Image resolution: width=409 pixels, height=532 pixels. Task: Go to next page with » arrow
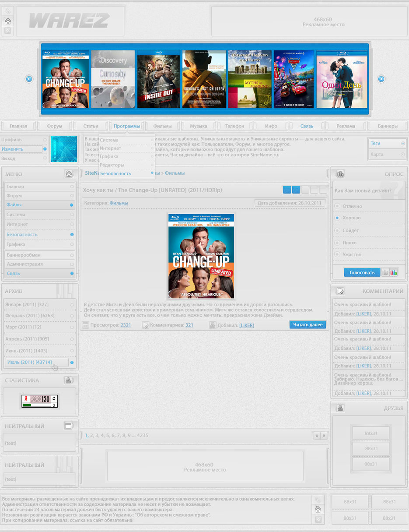[324, 436]
